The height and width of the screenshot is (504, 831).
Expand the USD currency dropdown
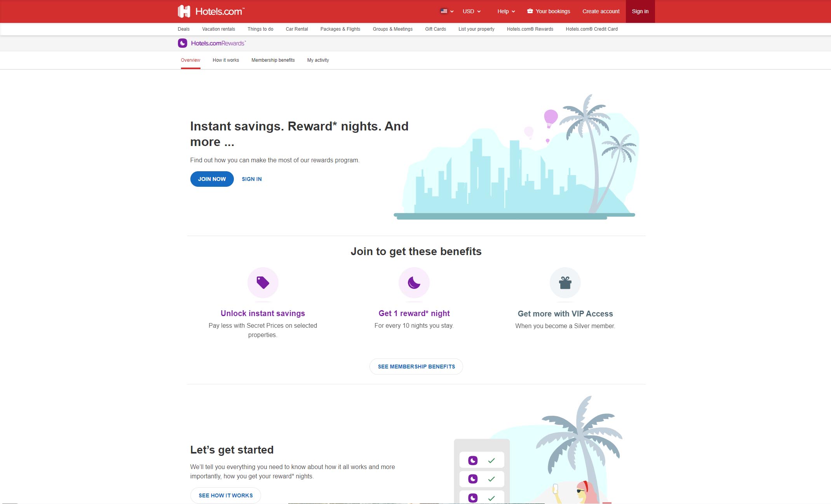pyautogui.click(x=472, y=11)
